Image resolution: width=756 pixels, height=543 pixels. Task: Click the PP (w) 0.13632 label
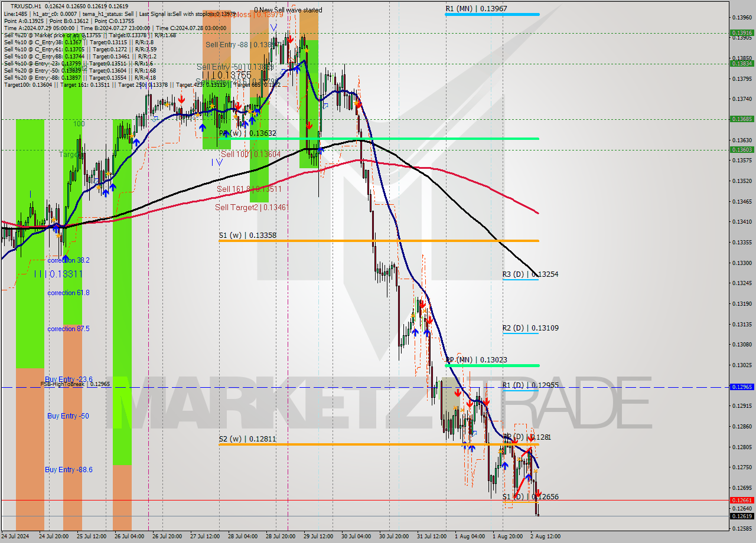pyautogui.click(x=247, y=133)
